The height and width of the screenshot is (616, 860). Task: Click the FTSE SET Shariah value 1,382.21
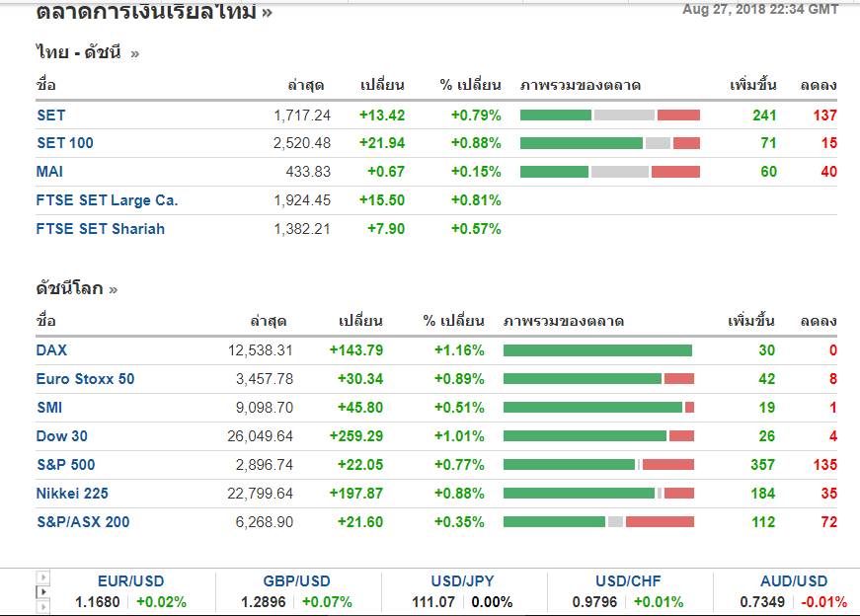(x=302, y=229)
